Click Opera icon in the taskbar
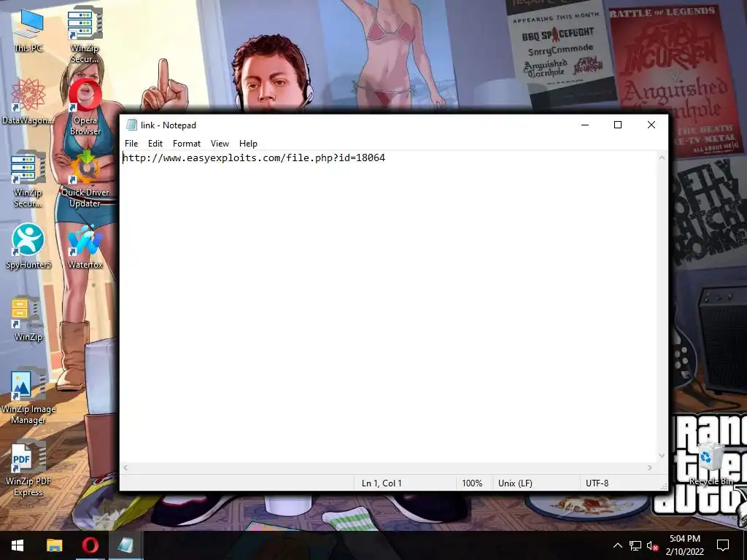The image size is (747, 560). click(x=90, y=545)
